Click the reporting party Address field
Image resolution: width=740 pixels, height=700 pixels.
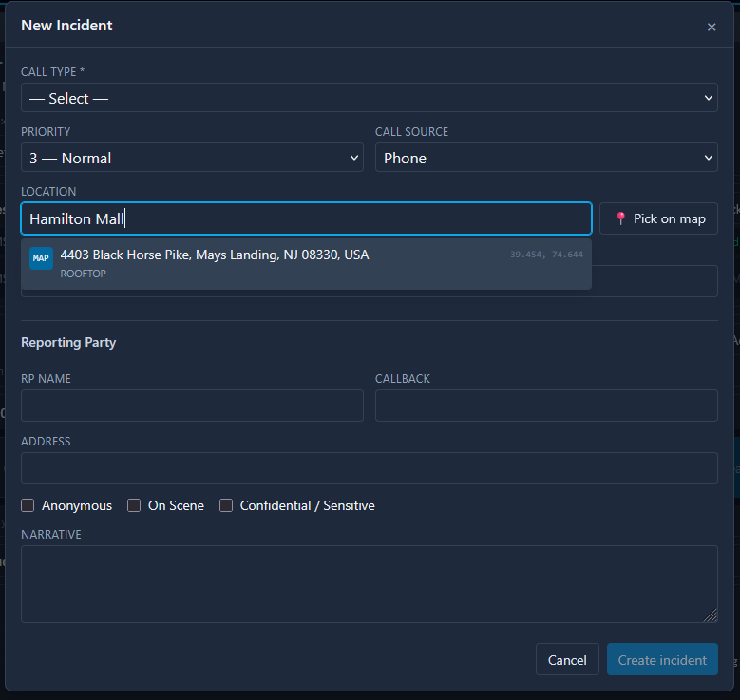click(x=370, y=468)
